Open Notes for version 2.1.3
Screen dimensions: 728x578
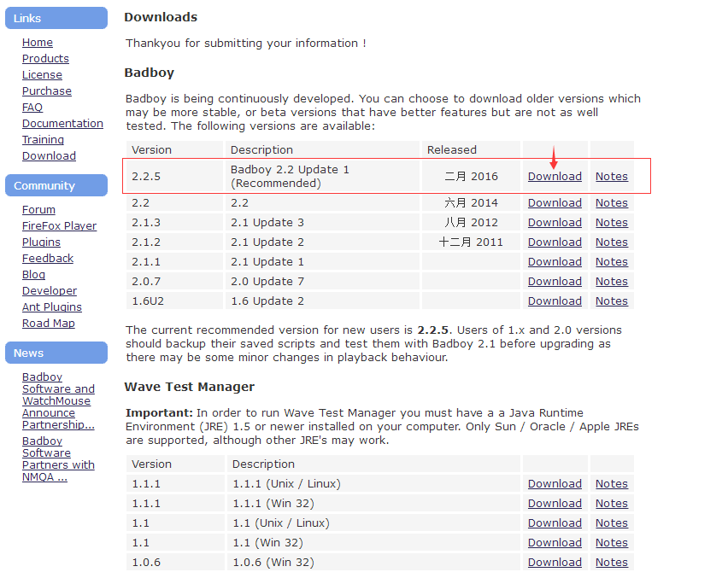pyautogui.click(x=612, y=222)
